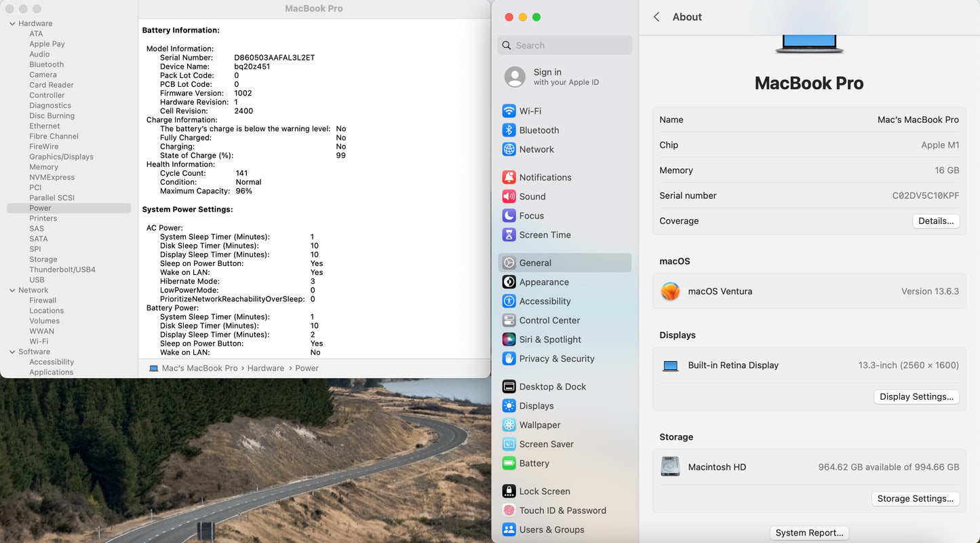This screenshot has width=980, height=543.
Task: Click the Apple ID avatar icon
Action: [515, 77]
